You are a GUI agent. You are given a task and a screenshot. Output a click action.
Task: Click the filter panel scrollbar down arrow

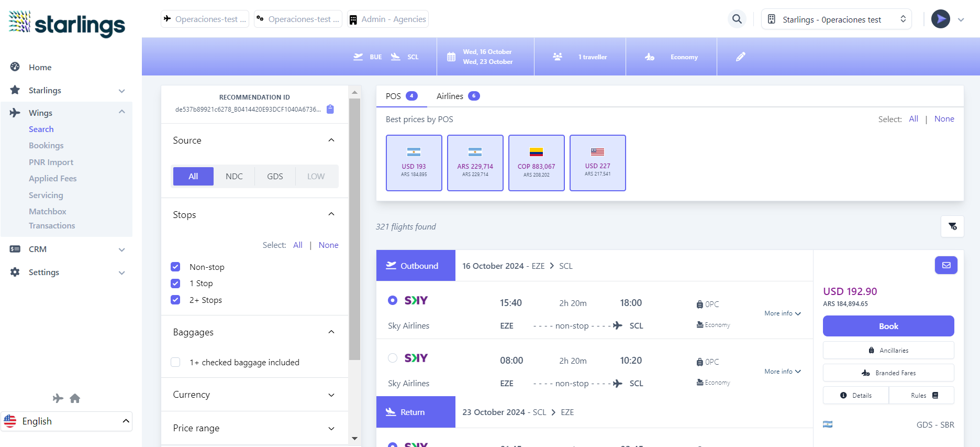(354, 439)
